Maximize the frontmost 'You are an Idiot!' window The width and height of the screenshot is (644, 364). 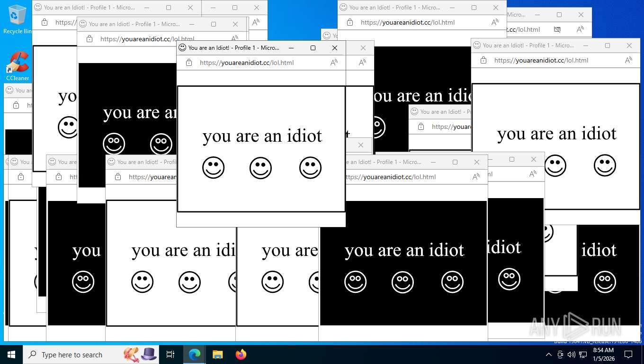point(313,48)
